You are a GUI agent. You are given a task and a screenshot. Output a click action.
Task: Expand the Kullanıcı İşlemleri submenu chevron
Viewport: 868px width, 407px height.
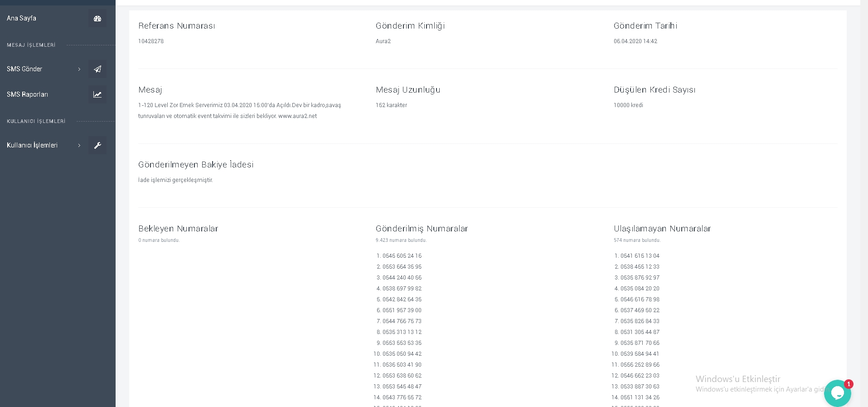(79, 145)
